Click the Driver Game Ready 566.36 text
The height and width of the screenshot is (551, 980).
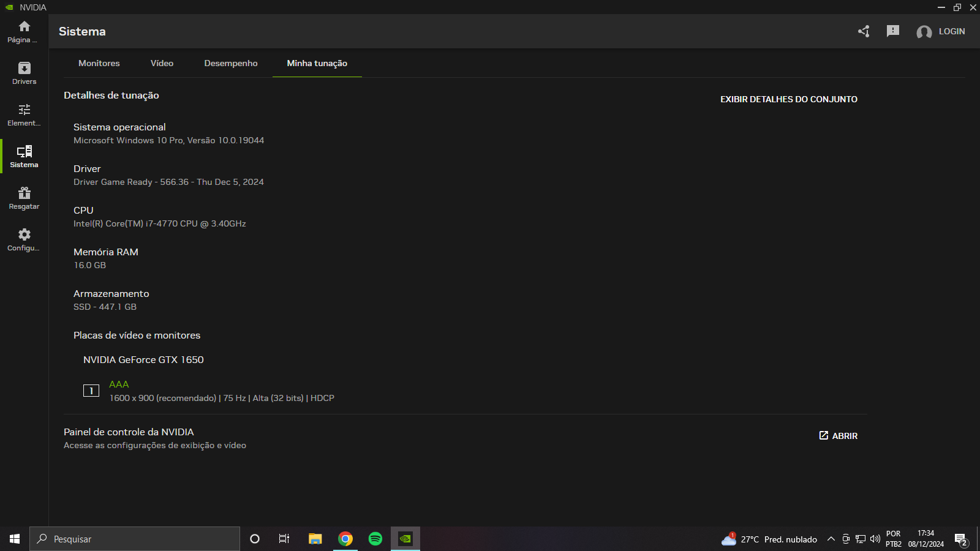pyautogui.click(x=168, y=182)
